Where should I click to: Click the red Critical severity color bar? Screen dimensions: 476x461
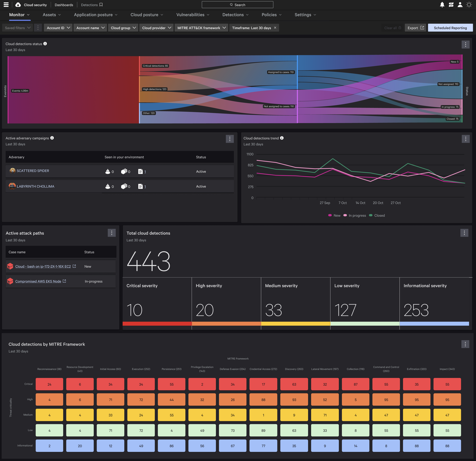coord(157,324)
